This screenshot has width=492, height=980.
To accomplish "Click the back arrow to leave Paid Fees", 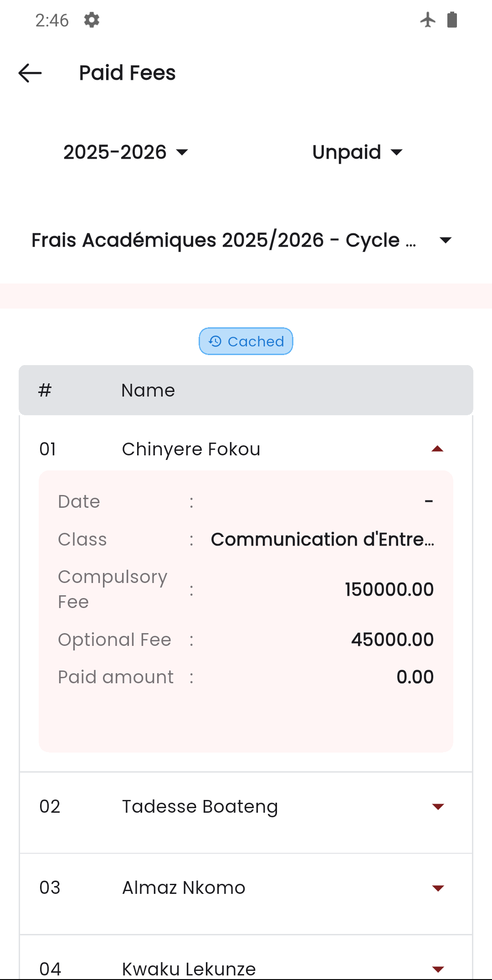I will click(30, 73).
